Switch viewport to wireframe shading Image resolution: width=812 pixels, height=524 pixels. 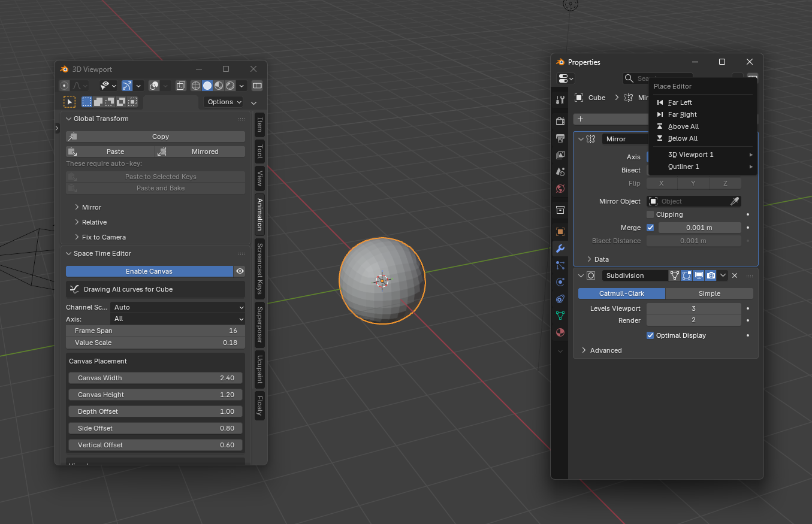(196, 86)
